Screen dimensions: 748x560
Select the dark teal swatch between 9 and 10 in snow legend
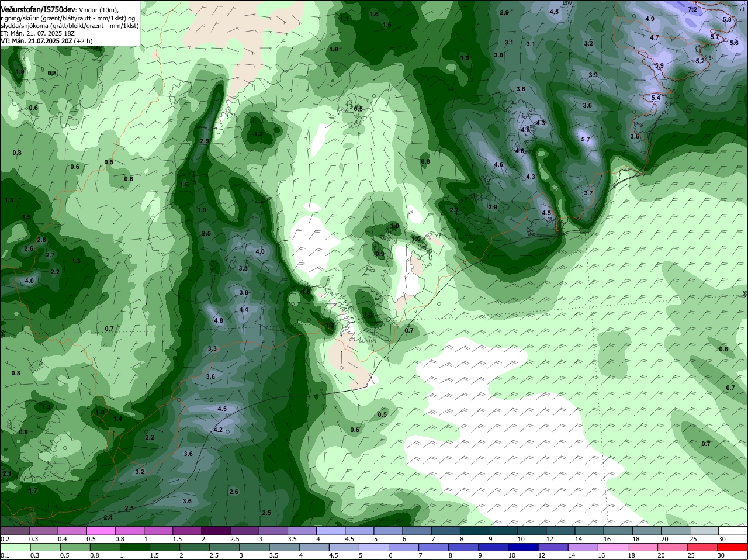[x=503, y=531]
